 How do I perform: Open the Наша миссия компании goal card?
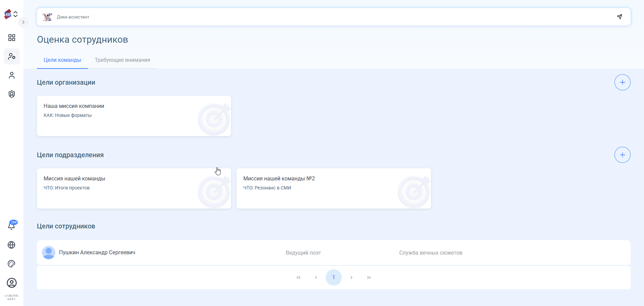pyautogui.click(x=134, y=116)
